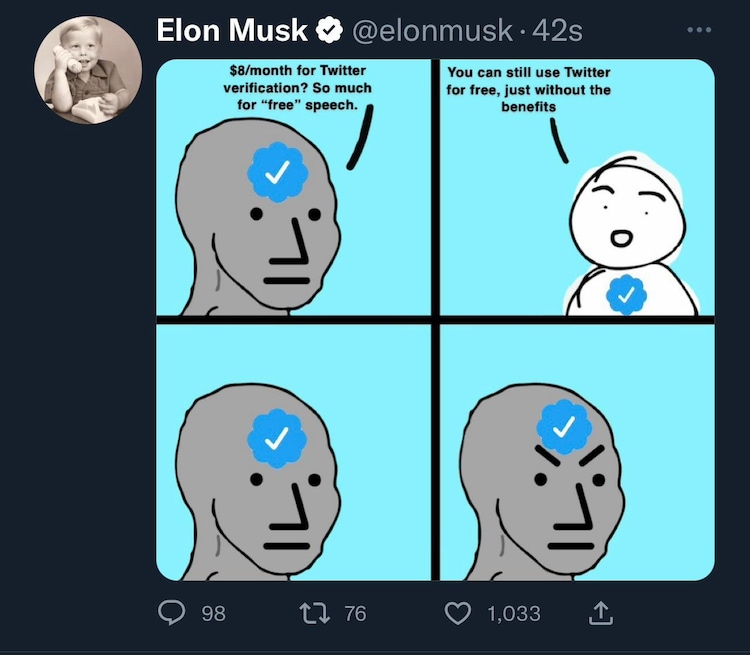
Task: Click the 98 replies count
Action: pyautogui.click(x=213, y=613)
